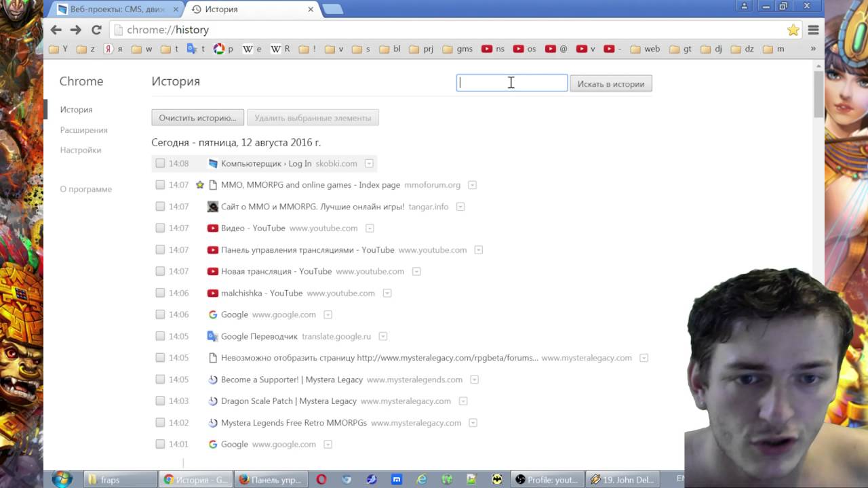Open options arrow for Панель управления трансляциями

pos(478,250)
